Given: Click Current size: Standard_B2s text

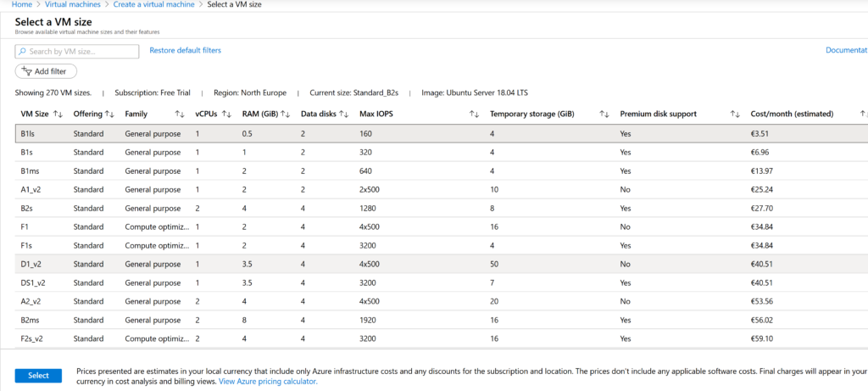Looking at the screenshot, I should coord(354,93).
